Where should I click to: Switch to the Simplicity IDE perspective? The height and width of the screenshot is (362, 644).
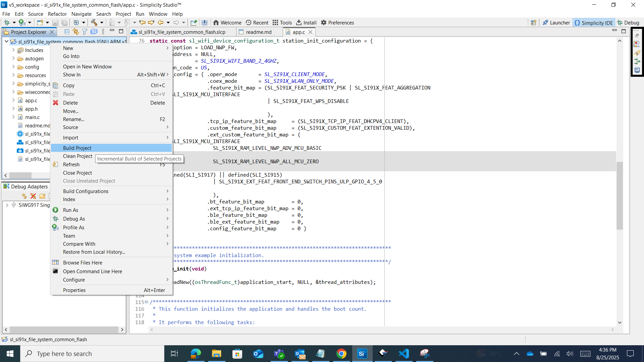click(594, 22)
